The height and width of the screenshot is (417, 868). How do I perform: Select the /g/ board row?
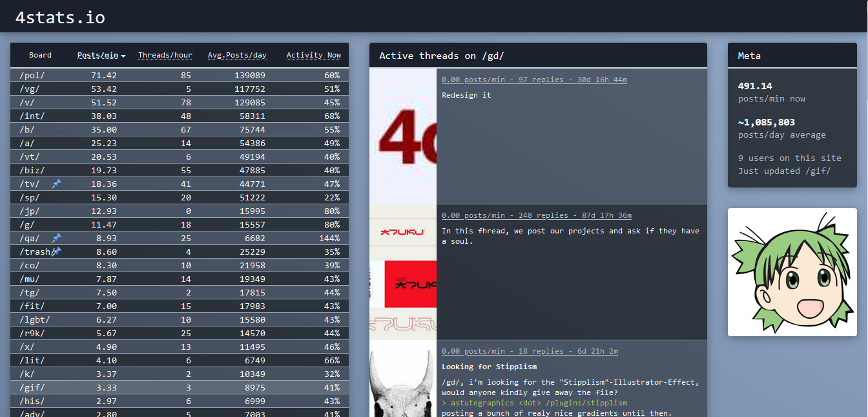point(180,225)
